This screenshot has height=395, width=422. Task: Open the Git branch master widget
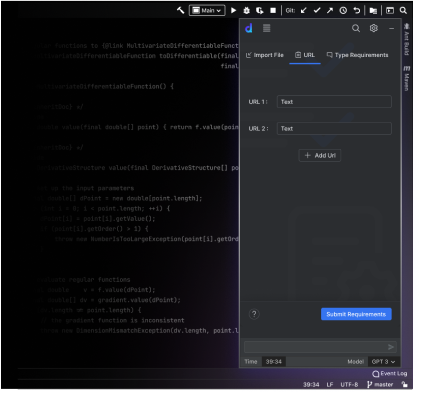[x=380, y=385]
